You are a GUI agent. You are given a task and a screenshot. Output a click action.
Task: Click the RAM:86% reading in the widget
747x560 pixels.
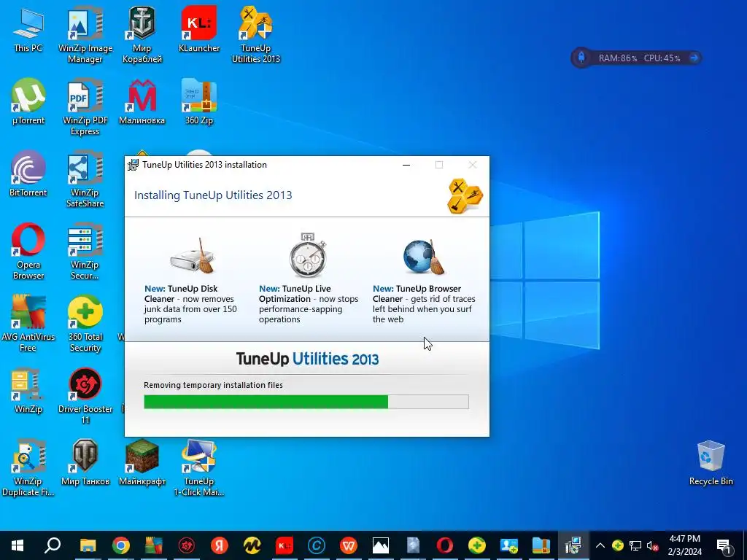pos(617,58)
